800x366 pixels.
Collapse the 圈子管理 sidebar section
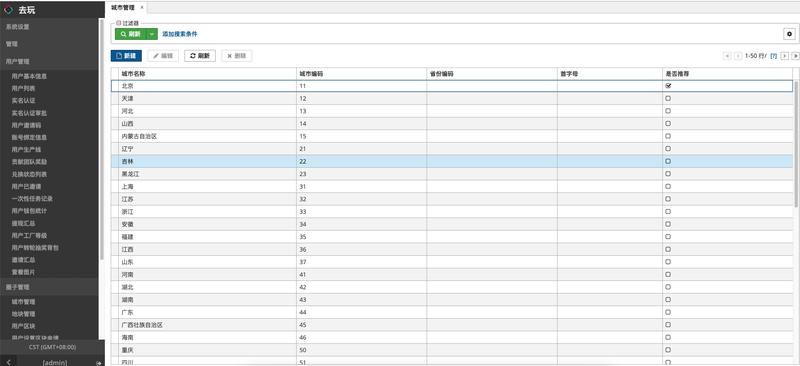pos(49,287)
